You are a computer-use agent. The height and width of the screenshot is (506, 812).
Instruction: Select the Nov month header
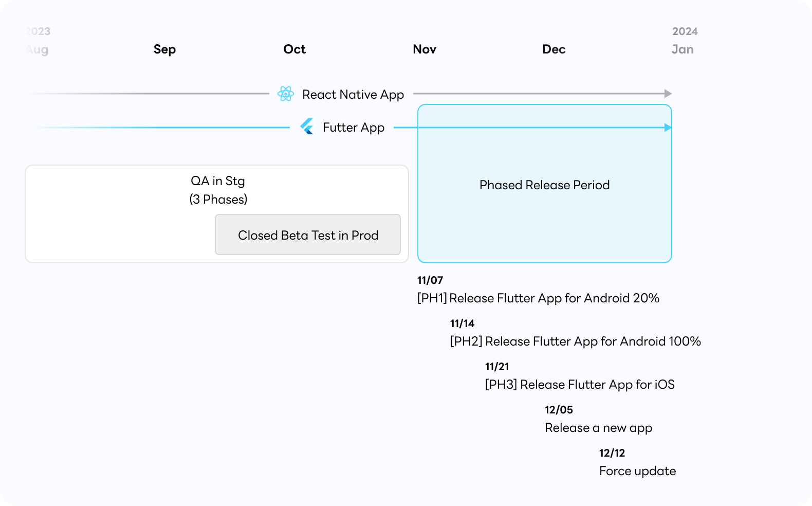click(425, 49)
